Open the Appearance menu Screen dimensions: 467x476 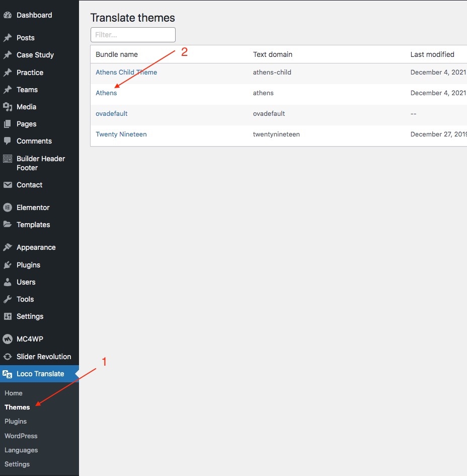point(36,247)
